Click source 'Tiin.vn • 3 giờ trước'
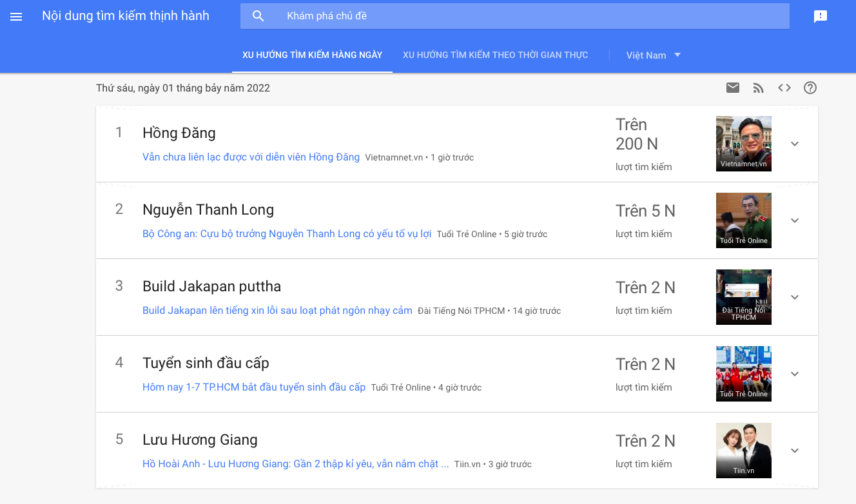Viewport: 856px width, 504px height. 493,464
